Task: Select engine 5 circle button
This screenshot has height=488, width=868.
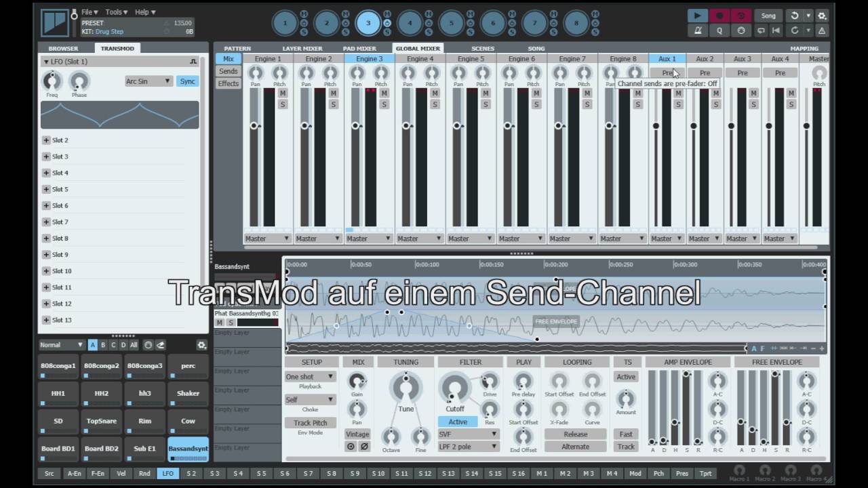Action: [451, 23]
